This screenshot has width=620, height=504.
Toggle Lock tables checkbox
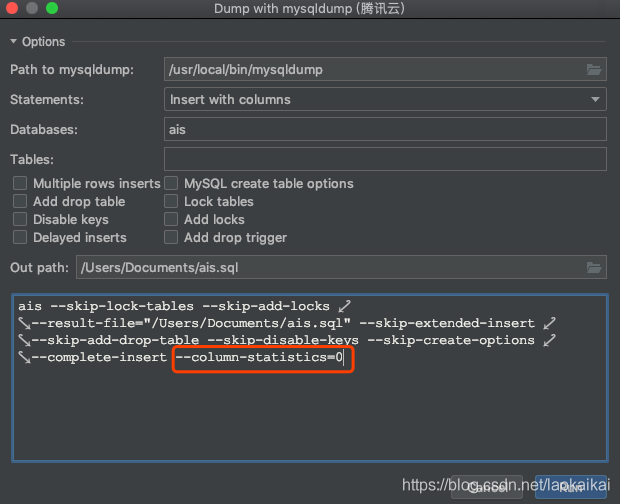171,201
